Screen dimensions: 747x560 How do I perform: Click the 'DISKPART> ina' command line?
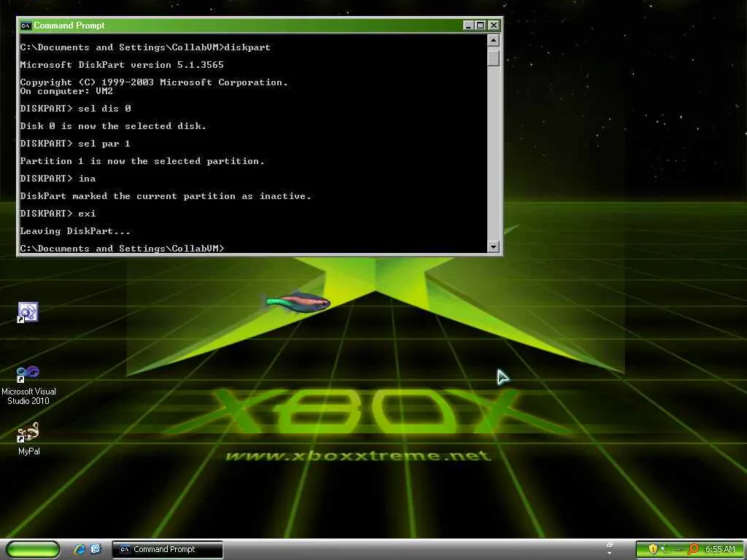point(58,179)
